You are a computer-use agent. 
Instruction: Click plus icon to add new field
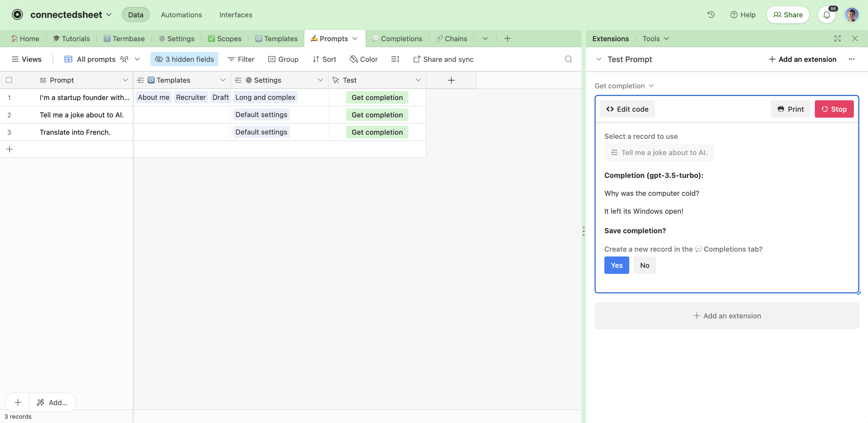(x=451, y=80)
